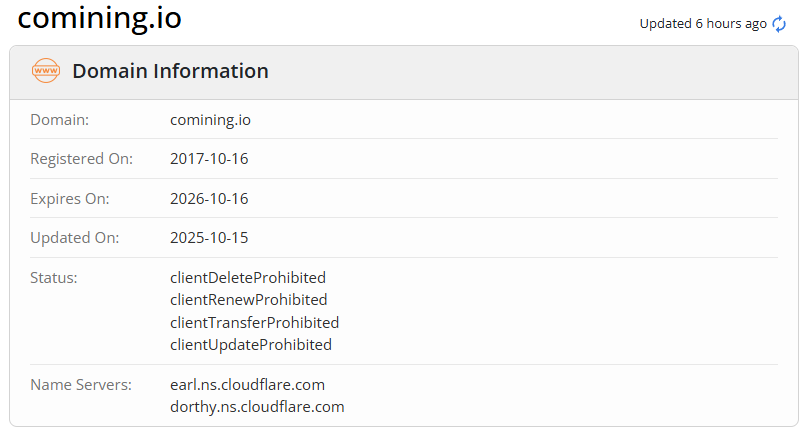Click the dorthy.ns.cloudflare.com name server
Viewport: 808px width, 439px height.
(257, 407)
